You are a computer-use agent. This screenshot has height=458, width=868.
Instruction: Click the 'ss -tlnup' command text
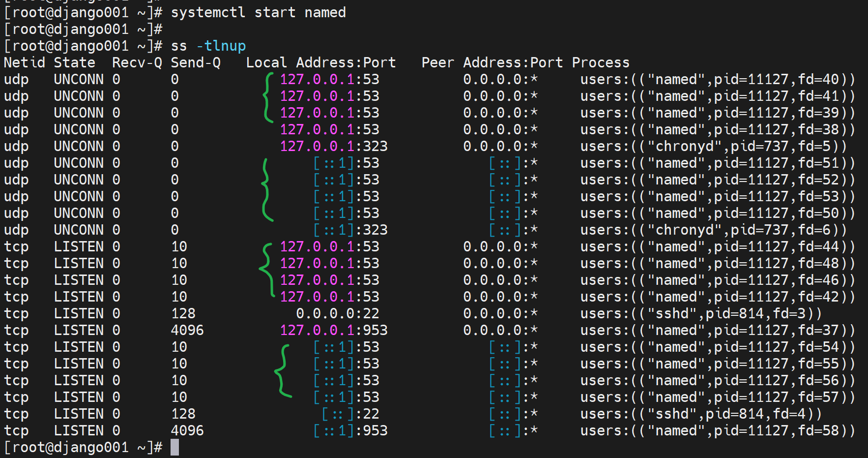point(208,46)
